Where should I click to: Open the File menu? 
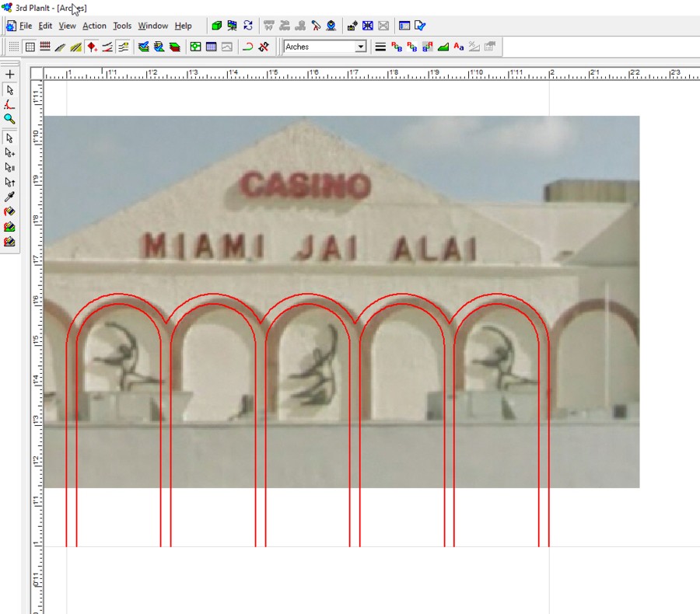26,26
